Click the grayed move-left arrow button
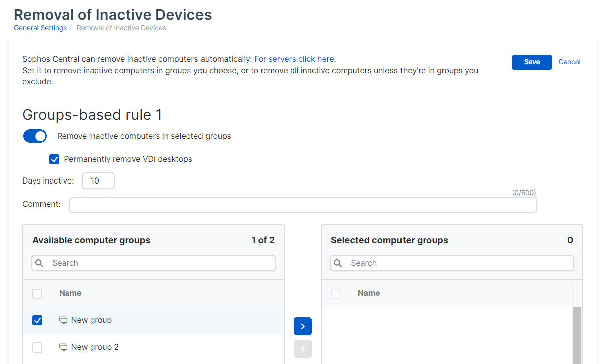 (302, 349)
